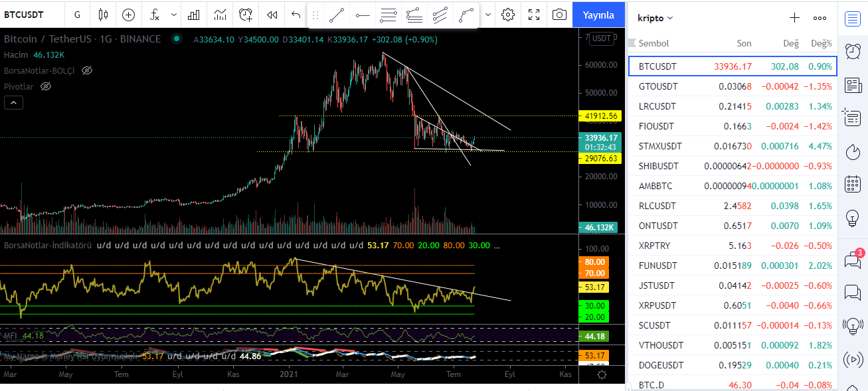Select BTC.D in the watchlist
Viewport: 868px width, 391px height.
coord(733,385)
